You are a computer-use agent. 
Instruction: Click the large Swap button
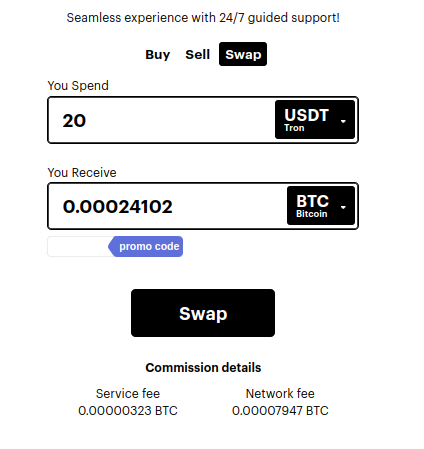coord(203,313)
